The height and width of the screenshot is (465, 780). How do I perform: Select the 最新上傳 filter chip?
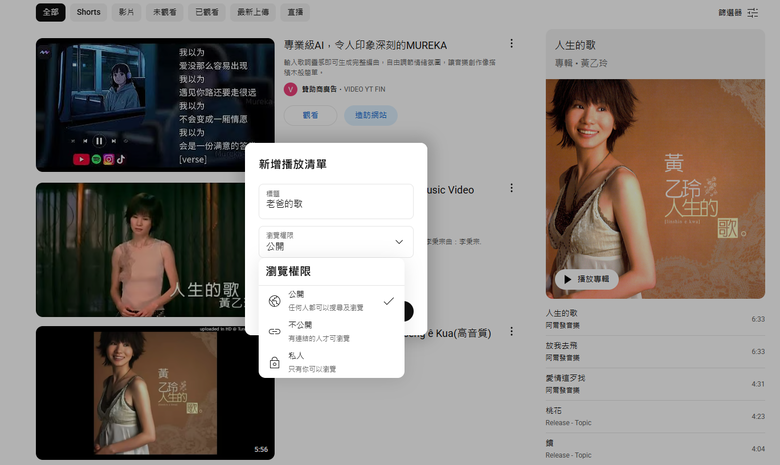[253, 12]
